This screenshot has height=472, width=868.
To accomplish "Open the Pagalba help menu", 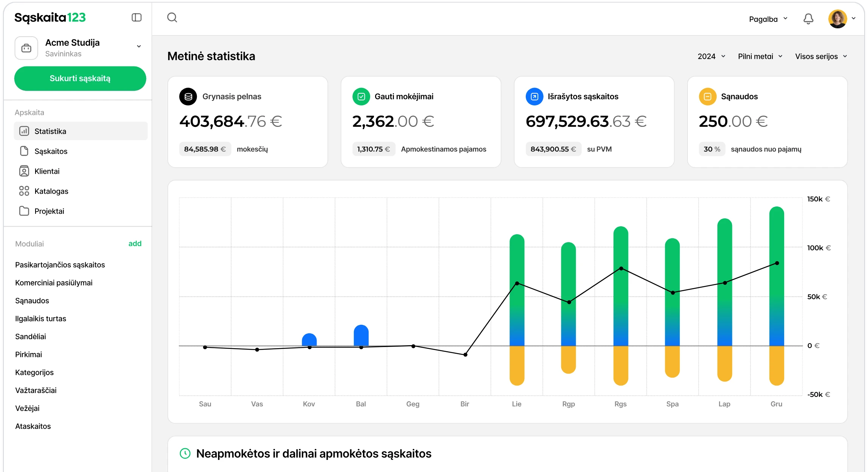I will (768, 19).
